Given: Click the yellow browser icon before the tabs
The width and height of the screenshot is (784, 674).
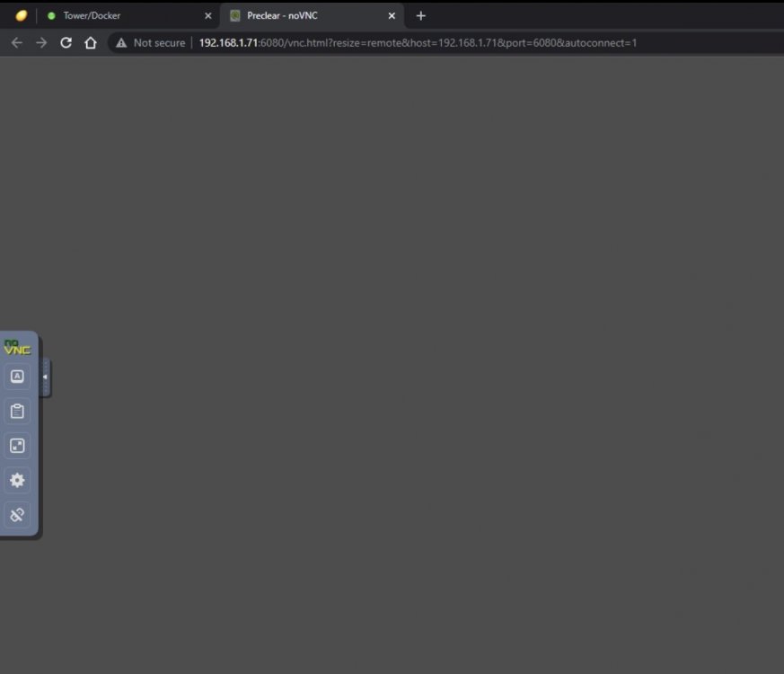Looking at the screenshot, I should pyautogui.click(x=21, y=16).
